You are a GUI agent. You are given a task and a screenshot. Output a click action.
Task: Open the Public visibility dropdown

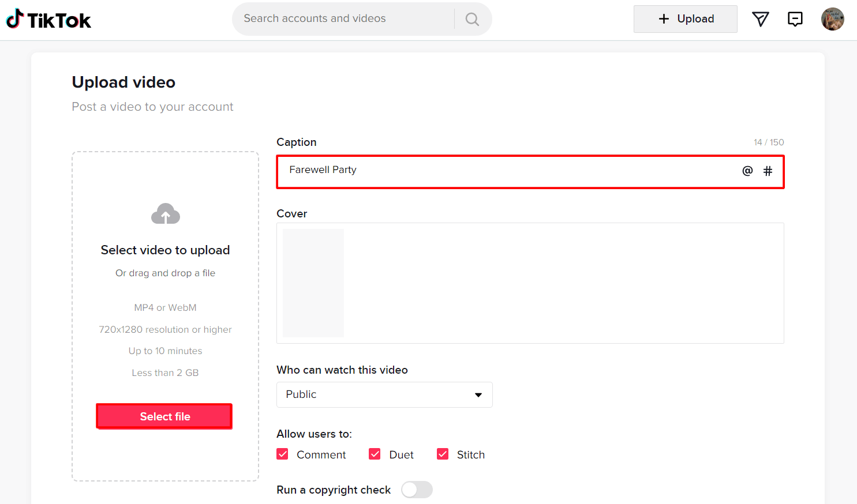pos(384,394)
